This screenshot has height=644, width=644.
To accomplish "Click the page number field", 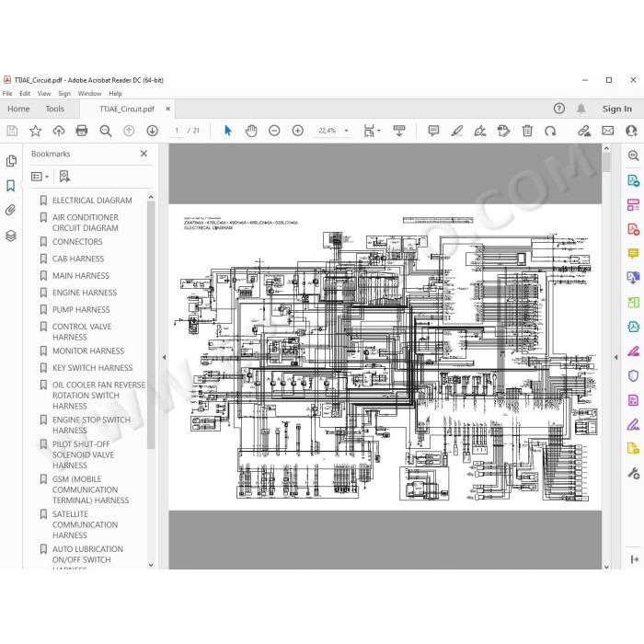I will [177, 131].
